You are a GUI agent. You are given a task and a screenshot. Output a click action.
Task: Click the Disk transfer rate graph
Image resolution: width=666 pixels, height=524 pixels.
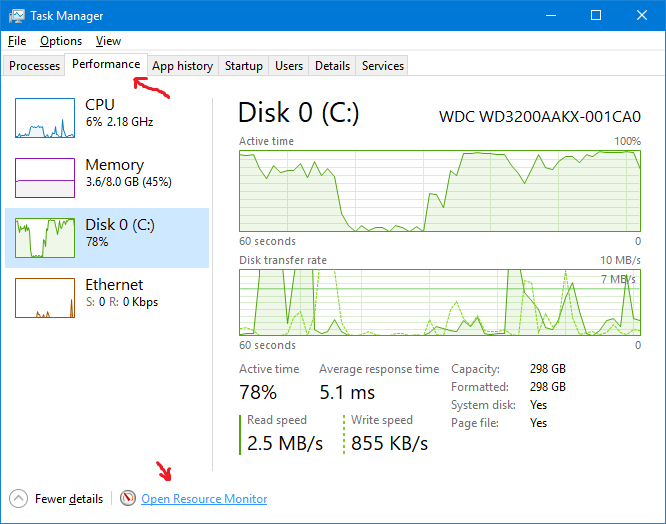click(x=440, y=302)
